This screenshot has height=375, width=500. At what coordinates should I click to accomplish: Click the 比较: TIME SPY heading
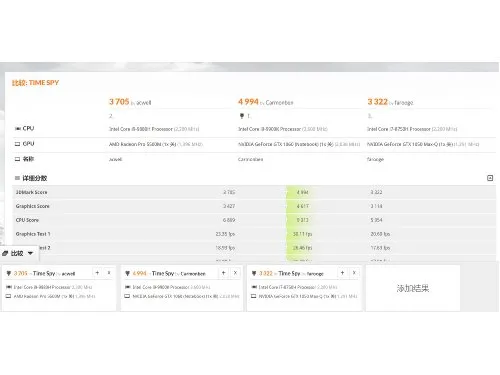[x=35, y=83]
